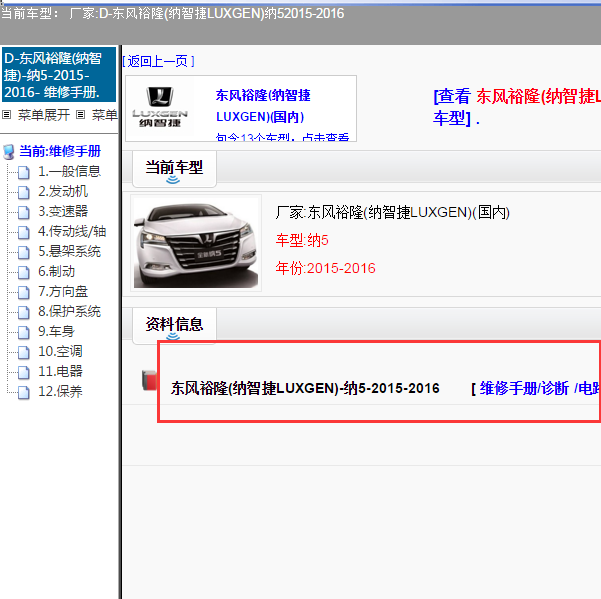Select 4.传动线/轴 in the tree
The height and width of the screenshot is (599, 601).
pos(72,231)
